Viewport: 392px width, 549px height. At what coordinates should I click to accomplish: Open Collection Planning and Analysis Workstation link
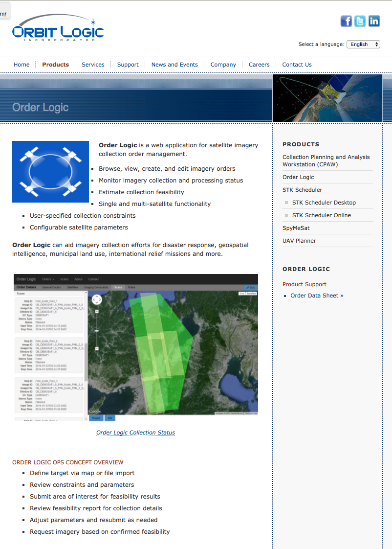point(326,160)
